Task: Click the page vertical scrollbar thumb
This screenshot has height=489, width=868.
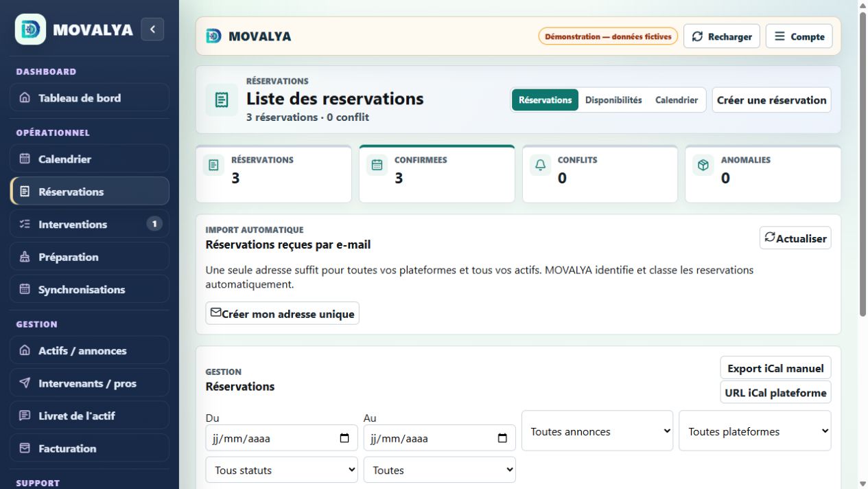Action: 863,165
